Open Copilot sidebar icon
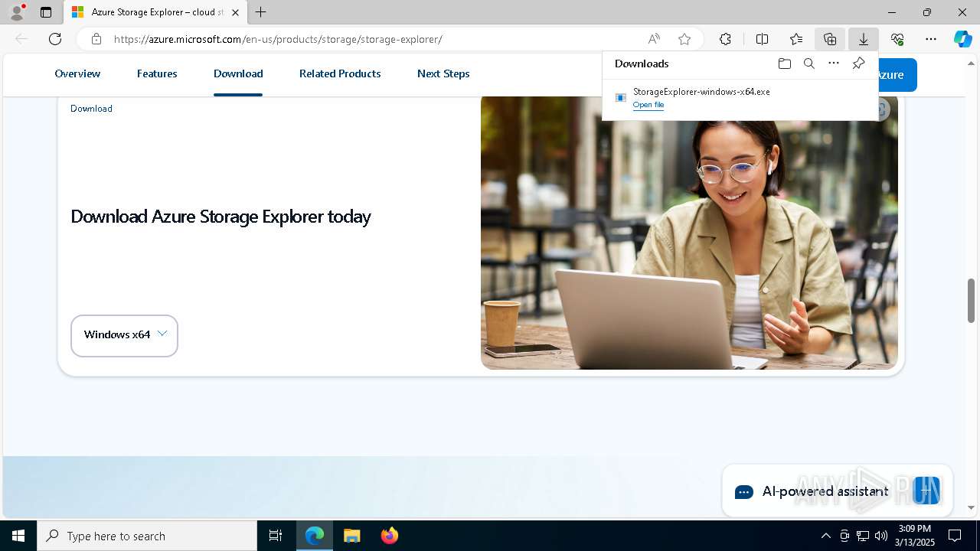 (x=962, y=39)
